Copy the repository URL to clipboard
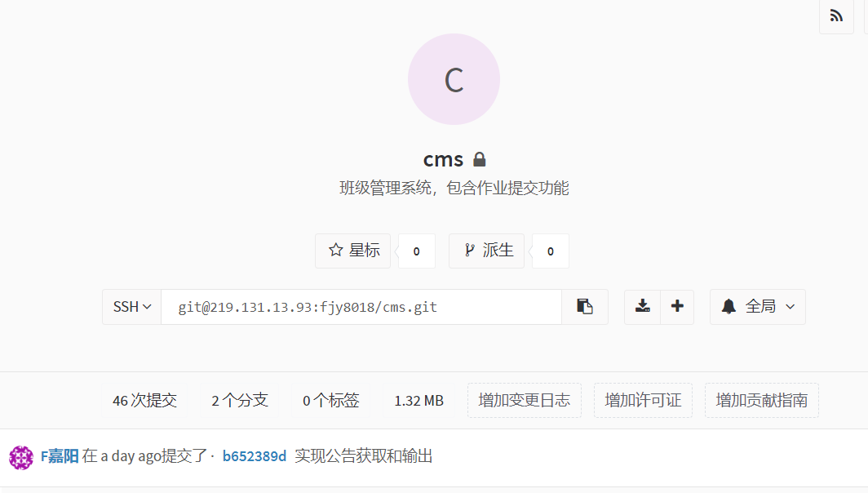 pos(585,306)
